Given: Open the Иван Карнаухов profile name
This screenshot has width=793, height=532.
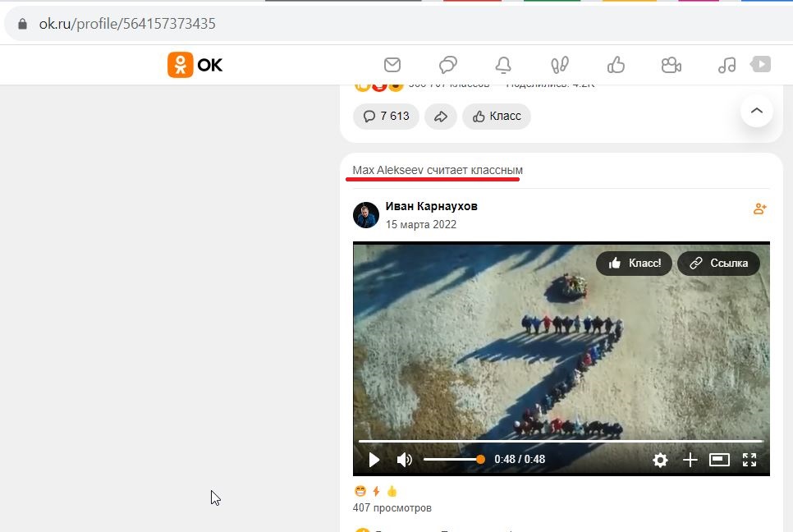Looking at the screenshot, I should pos(432,206).
